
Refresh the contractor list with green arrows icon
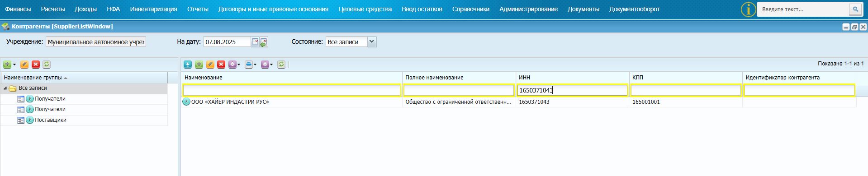point(281,65)
